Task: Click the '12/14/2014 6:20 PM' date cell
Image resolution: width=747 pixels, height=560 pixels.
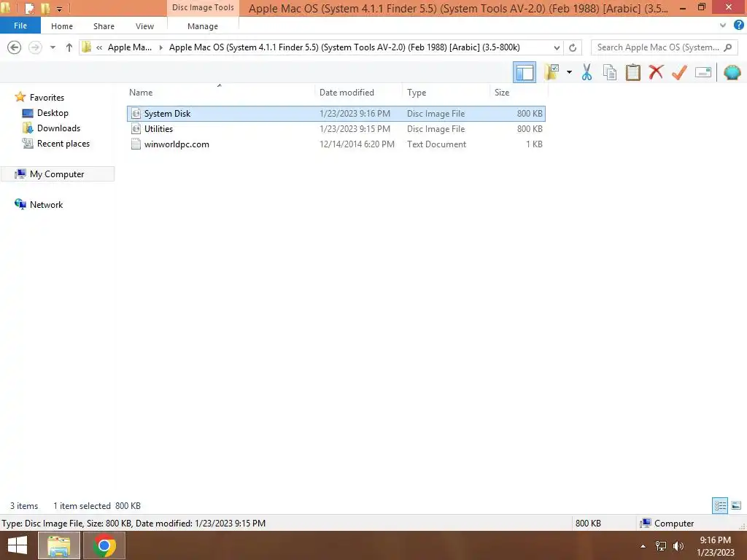Action: coord(357,144)
